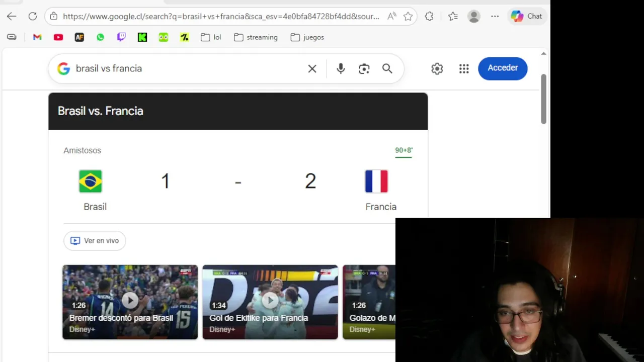Play the Golazo de M video thumbnail
644x362 pixels.
[x=369, y=302]
